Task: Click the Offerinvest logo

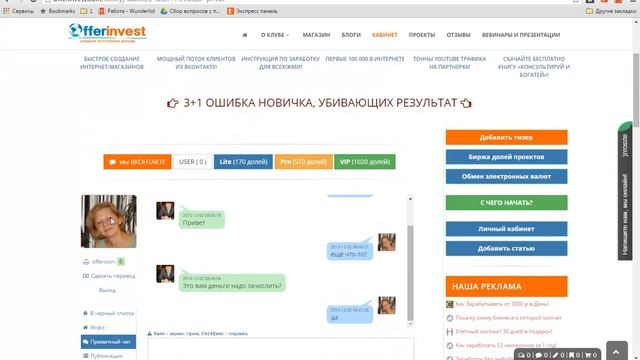Action: coord(107,33)
